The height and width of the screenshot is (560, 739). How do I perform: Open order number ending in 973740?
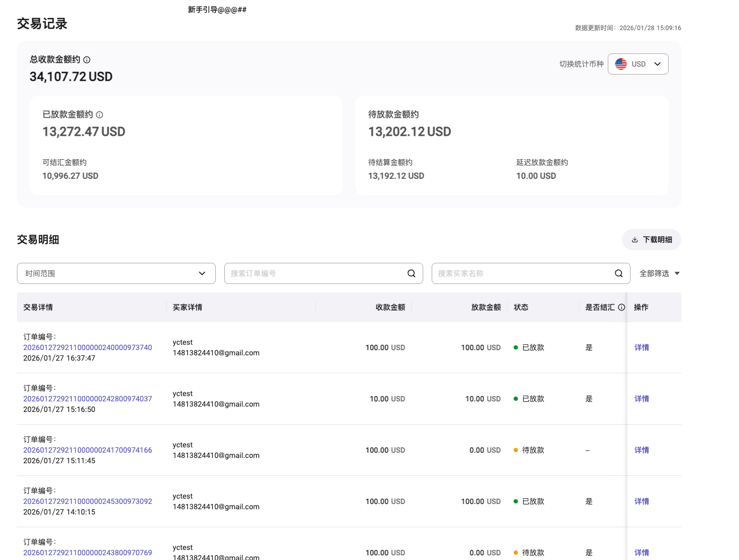(x=88, y=347)
